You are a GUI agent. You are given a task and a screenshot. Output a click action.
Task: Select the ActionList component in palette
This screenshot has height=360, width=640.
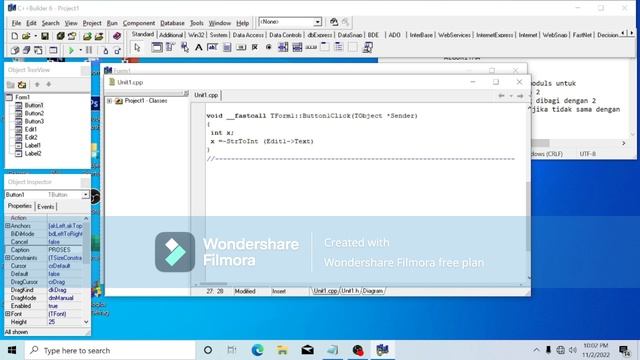pos(367,47)
